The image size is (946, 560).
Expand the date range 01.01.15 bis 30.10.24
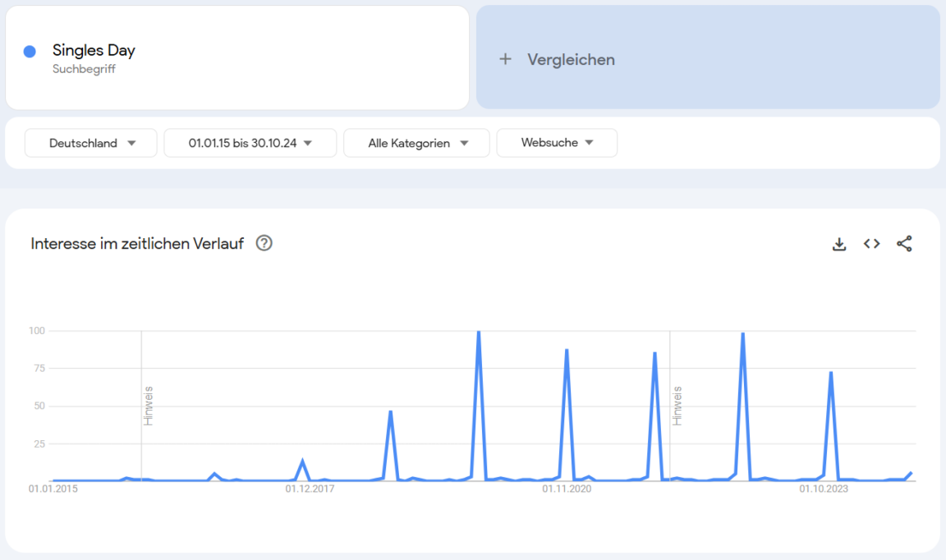click(250, 143)
